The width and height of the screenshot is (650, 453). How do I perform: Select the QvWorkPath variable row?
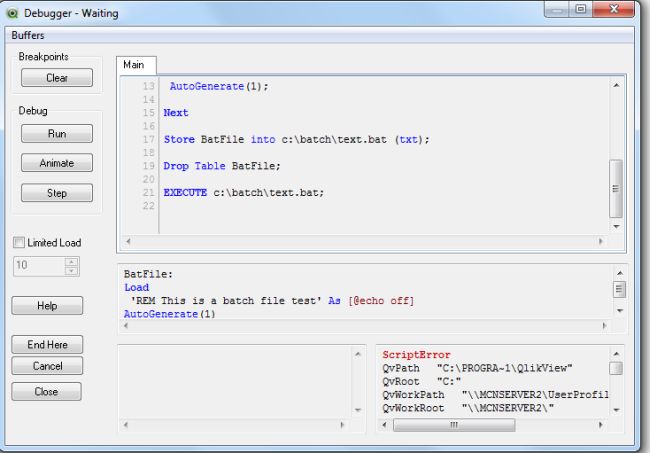(x=495, y=395)
